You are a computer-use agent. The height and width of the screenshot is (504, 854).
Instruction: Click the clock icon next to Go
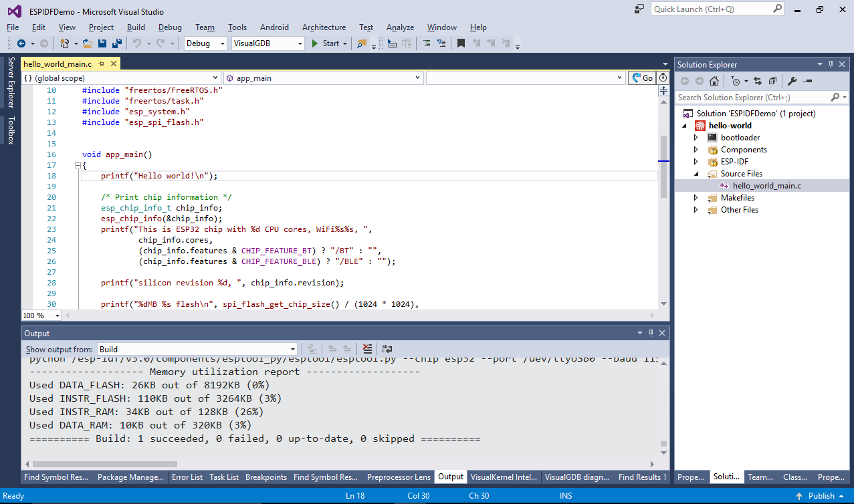pos(663,78)
